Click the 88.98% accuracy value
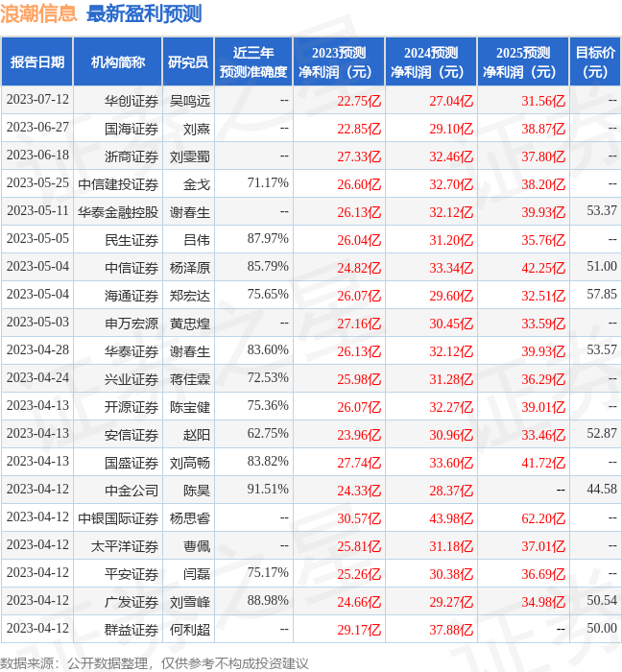The height and width of the screenshot is (672, 622). (x=268, y=601)
